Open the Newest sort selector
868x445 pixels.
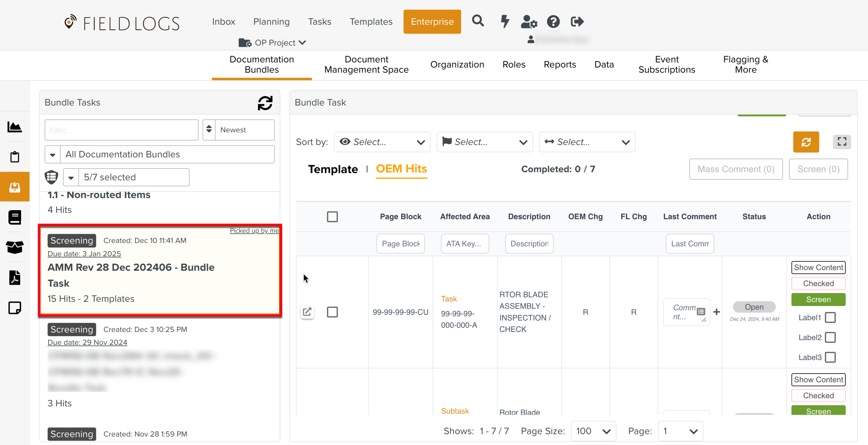tap(245, 130)
